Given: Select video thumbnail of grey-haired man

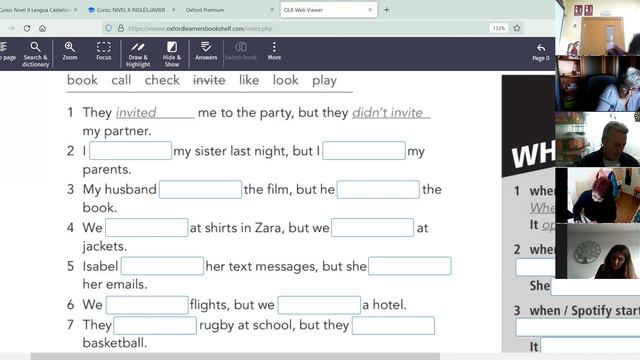Looking at the screenshot, I should click(598, 139).
